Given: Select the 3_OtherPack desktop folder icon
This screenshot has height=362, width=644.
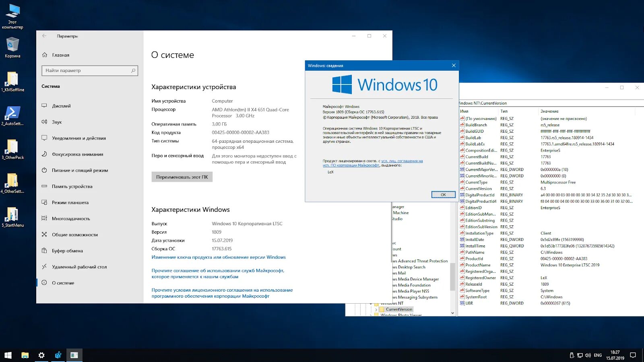Looking at the screenshot, I should (x=12, y=150).
